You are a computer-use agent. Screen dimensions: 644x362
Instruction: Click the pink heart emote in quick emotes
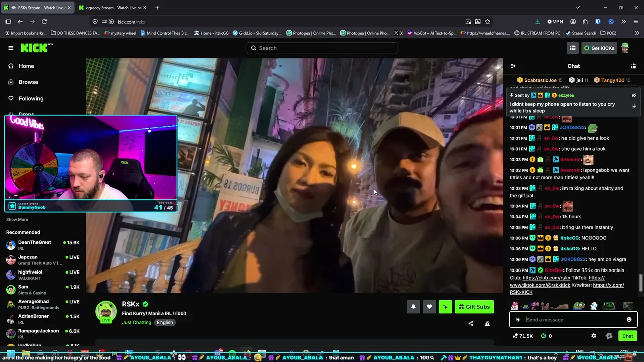click(x=514, y=306)
